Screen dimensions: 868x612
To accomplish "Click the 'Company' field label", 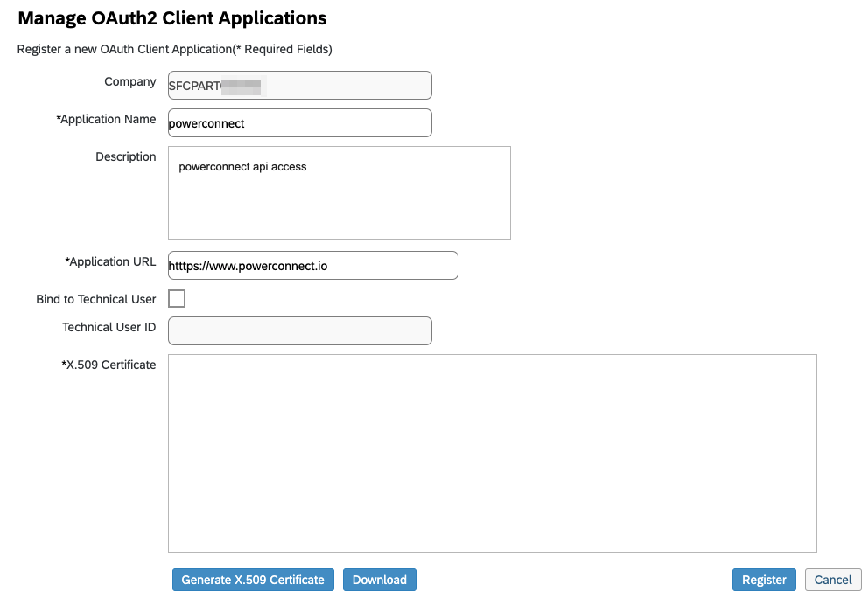I will click(130, 82).
